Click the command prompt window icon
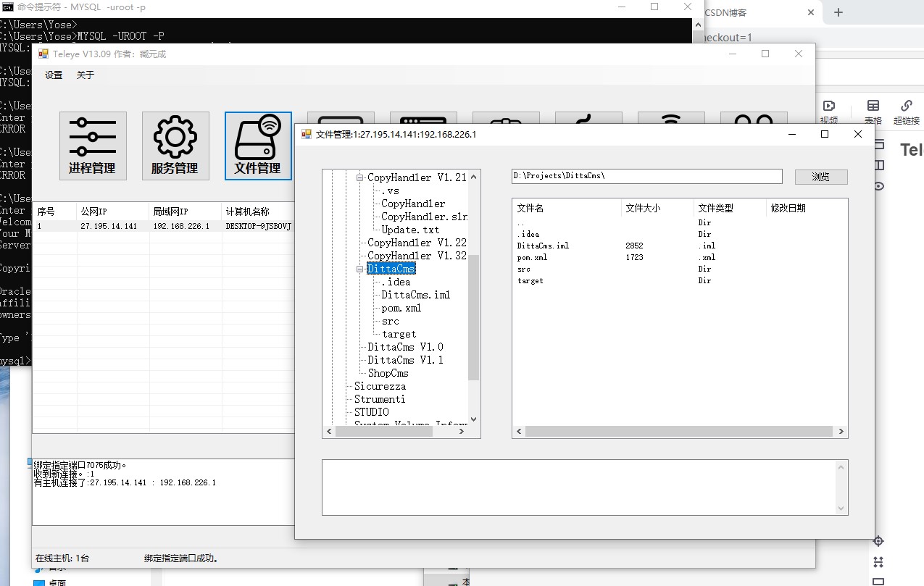Screen dimensions: 924x586 (x=8, y=7)
